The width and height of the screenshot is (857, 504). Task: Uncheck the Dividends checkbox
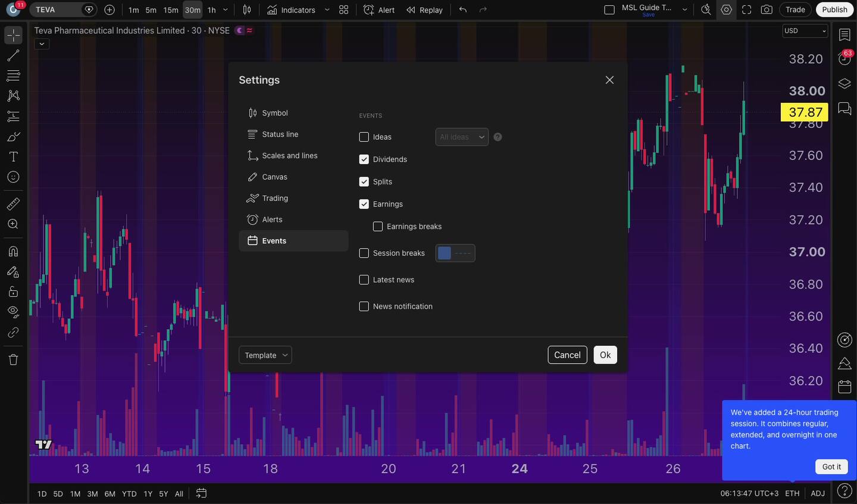[x=364, y=159]
